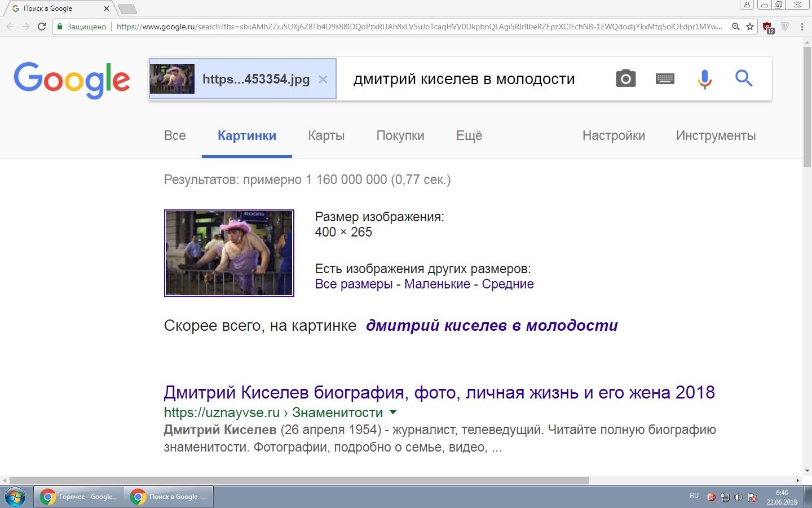Open the on-screen keyboard icon
Viewport: 812px width, 508px height.
pyautogui.click(x=665, y=79)
